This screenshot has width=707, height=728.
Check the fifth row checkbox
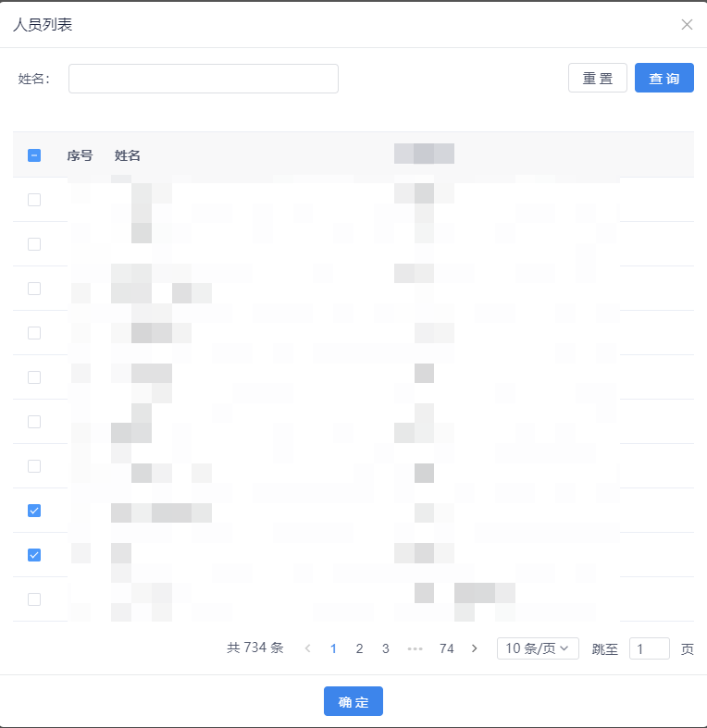(34, 377)
